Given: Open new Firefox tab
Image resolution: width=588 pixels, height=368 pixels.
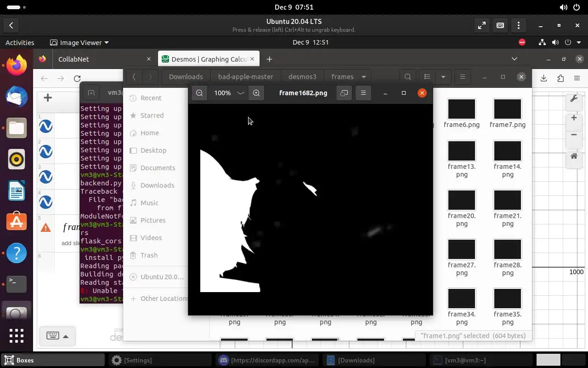Looking at the screenshot, I should [270, 59].
